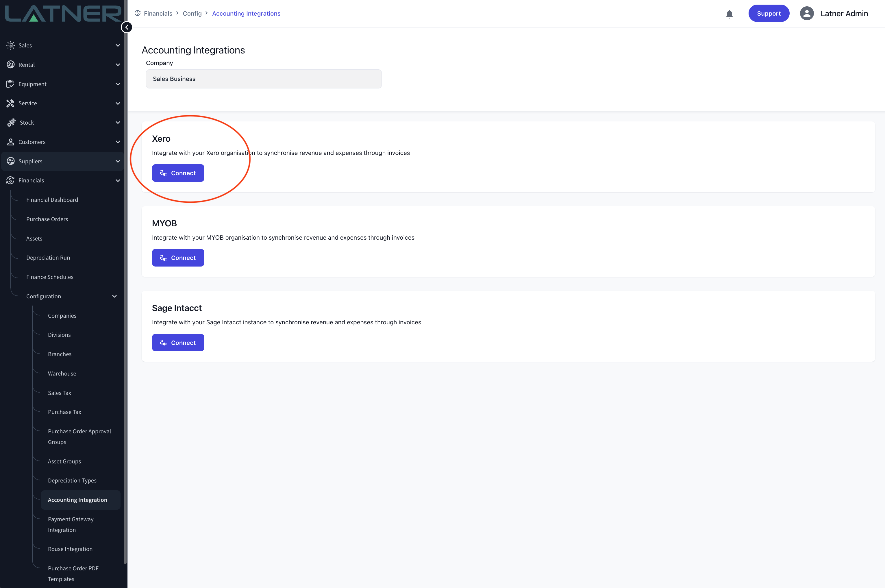
Task: Open Warehouse configuration
Action: pyautogui.click(x=62, y=373)
